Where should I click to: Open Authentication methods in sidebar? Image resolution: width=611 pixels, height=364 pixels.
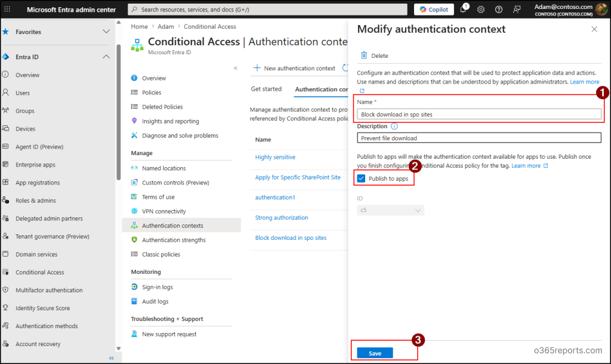pyautogui.click(x=47, y=326)
